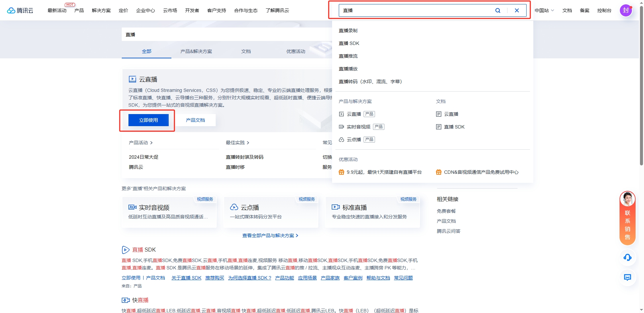Click the search magnifier icon
Viewport: 644px width, 313px height.
point(498,10)
